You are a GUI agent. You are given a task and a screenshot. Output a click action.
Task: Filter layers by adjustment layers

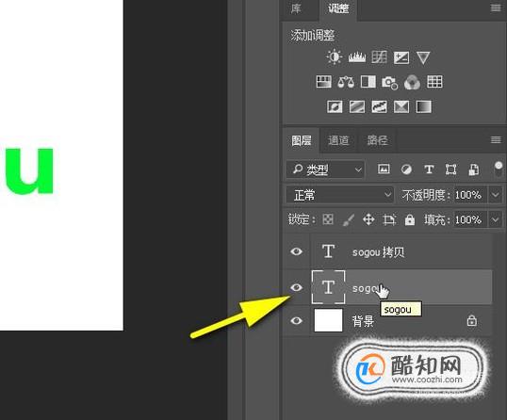pyautogui.click(x=406, y=170)
